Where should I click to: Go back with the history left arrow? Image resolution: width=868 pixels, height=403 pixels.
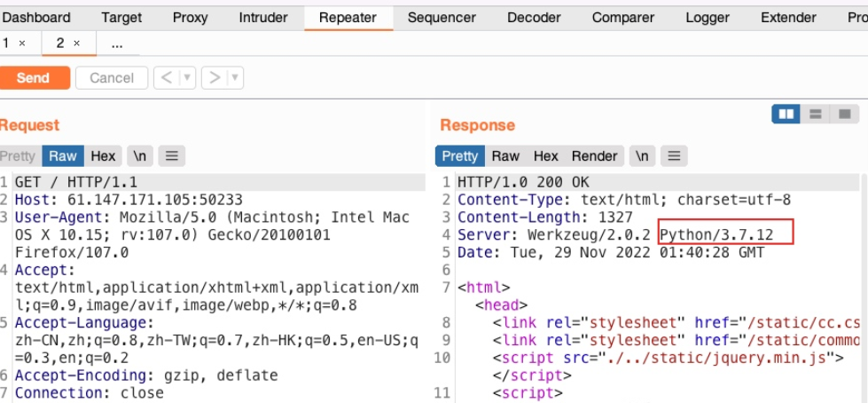[x=167, y=78]
